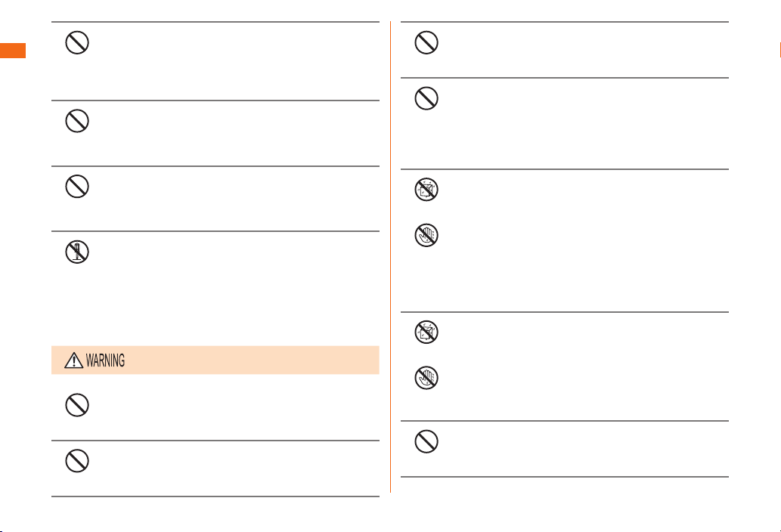This screenshot has width=781, height=532.
Task: Click the bottom prohibition icon in right column
Action: (x=426, y=442)
